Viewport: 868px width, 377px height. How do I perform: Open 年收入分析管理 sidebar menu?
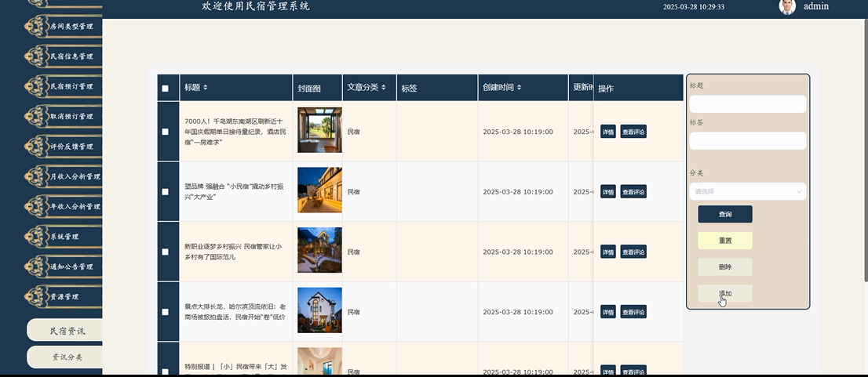(64, 206)
